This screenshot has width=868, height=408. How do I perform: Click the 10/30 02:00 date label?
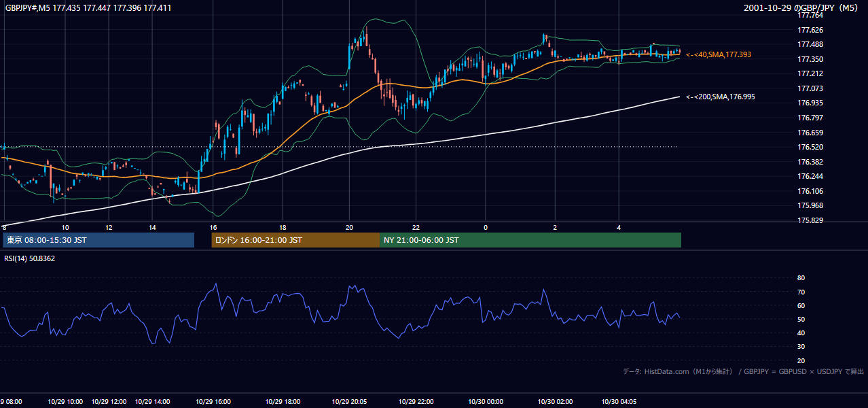(x=555, y=402)
